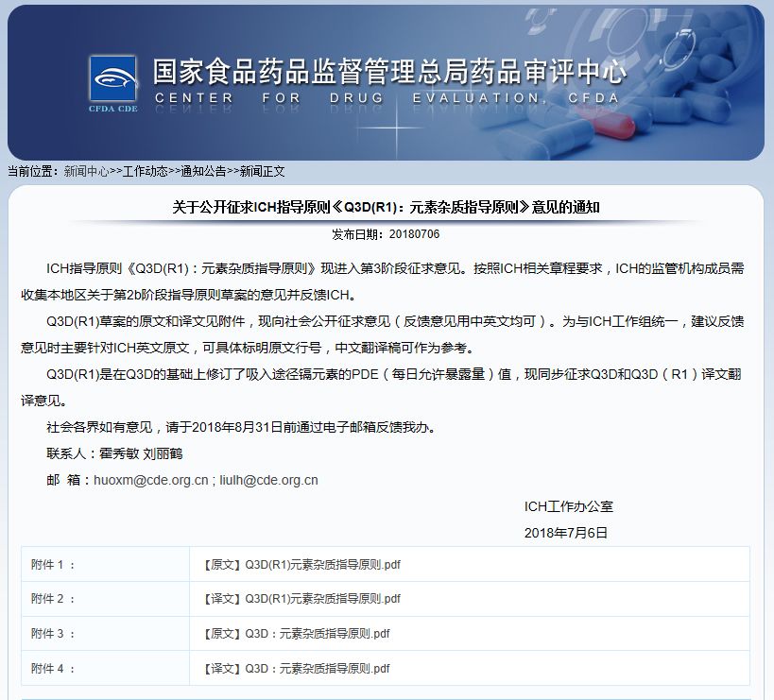This screenshot has width=774, height=700.
Task: Click the 当前位置 label
Action: coord(32,171)
